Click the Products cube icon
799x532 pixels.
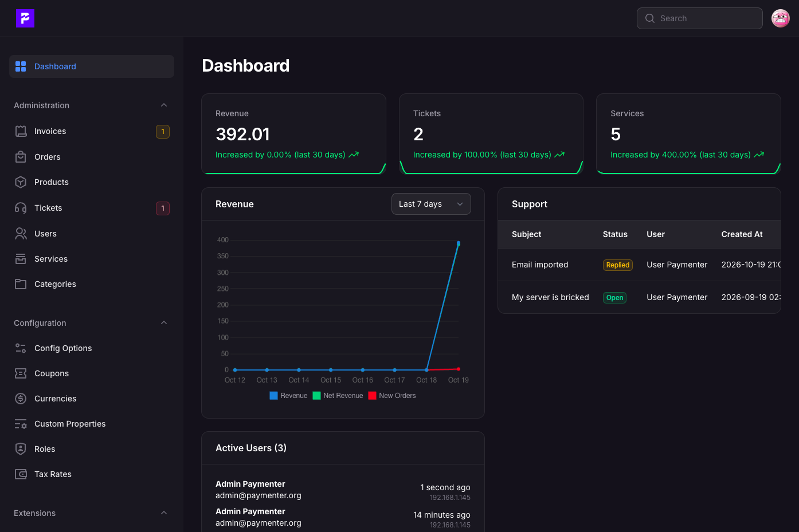21,182
